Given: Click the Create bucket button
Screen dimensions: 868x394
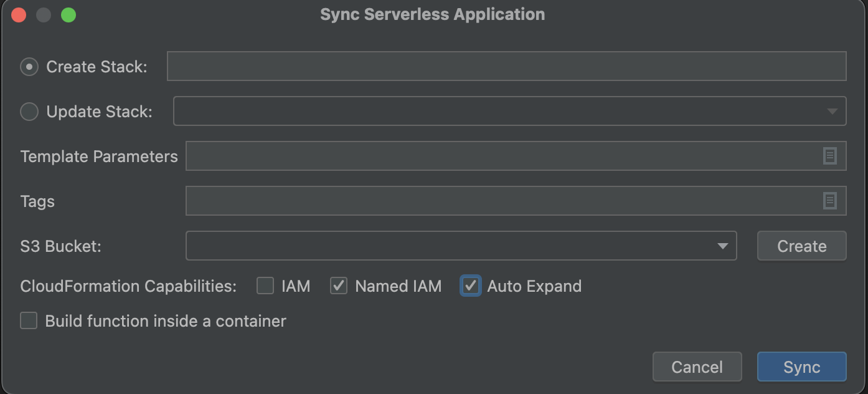Looking at the screenshot, I should pos(801,246).
